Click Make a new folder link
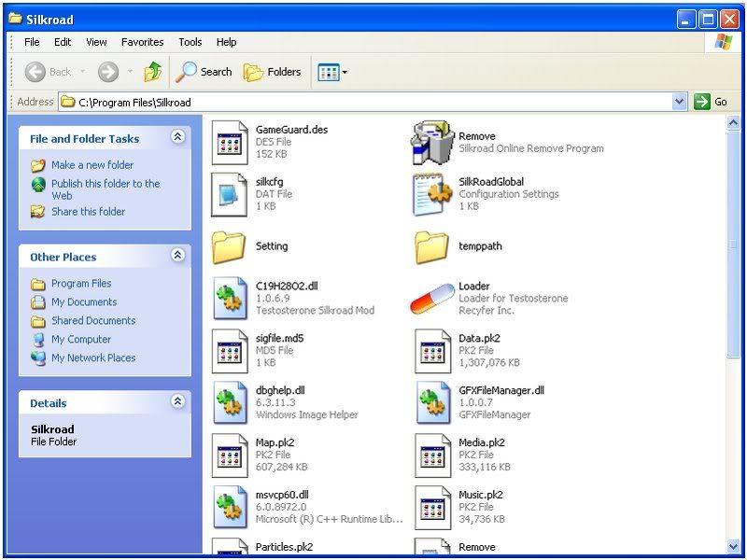The image size is (747, 560). coord(92,165)
